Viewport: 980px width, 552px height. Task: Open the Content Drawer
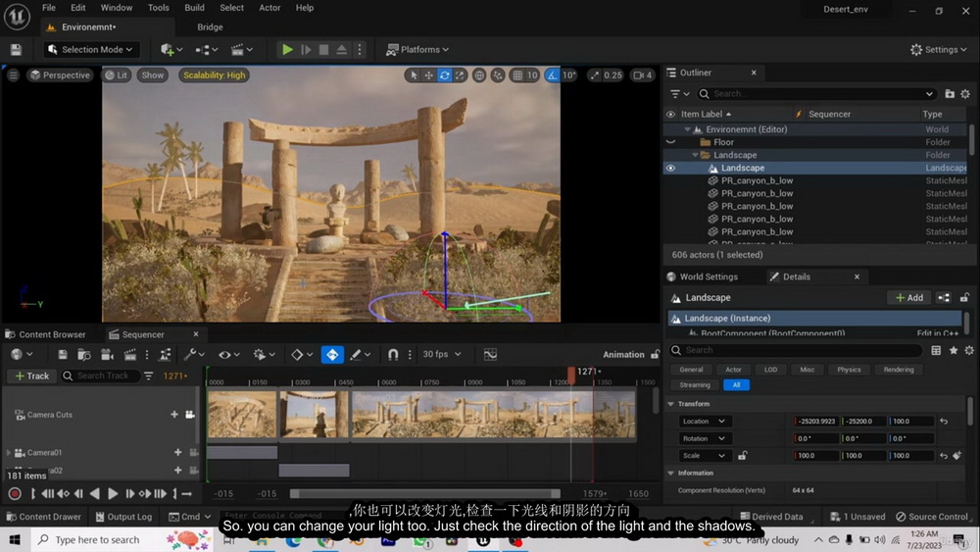[44, 517]
